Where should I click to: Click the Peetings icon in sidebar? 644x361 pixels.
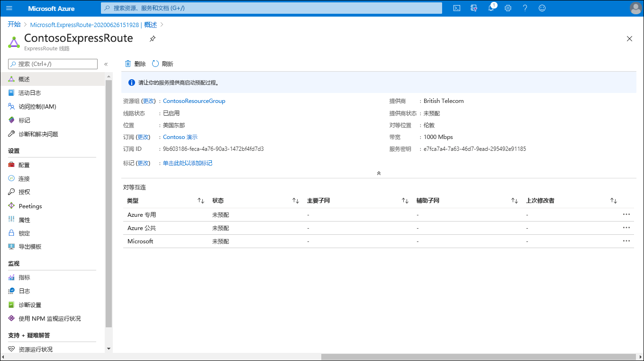[x=11, y=206]
